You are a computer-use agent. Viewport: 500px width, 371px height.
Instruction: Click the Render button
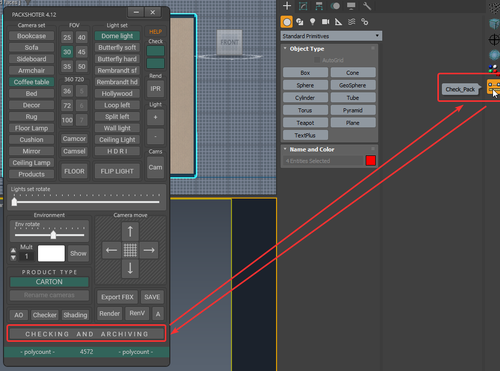coord(109,314)
